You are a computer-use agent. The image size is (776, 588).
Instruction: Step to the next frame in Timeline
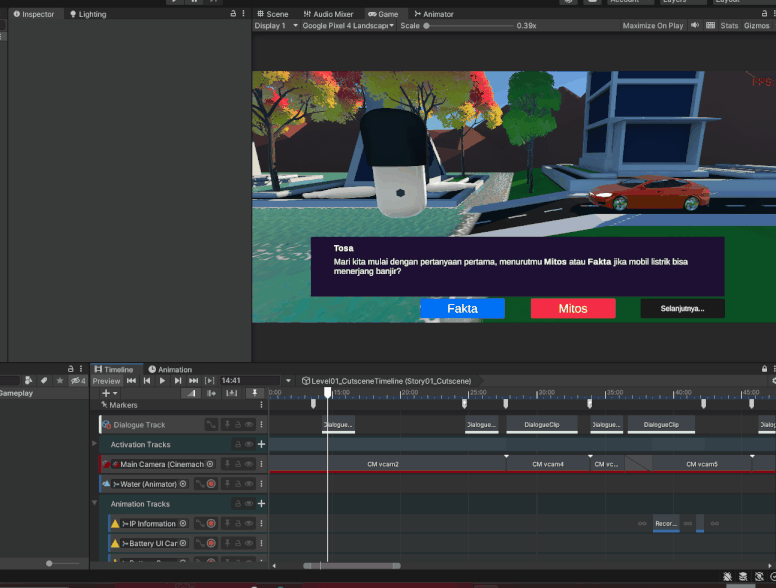coord(178,381)
